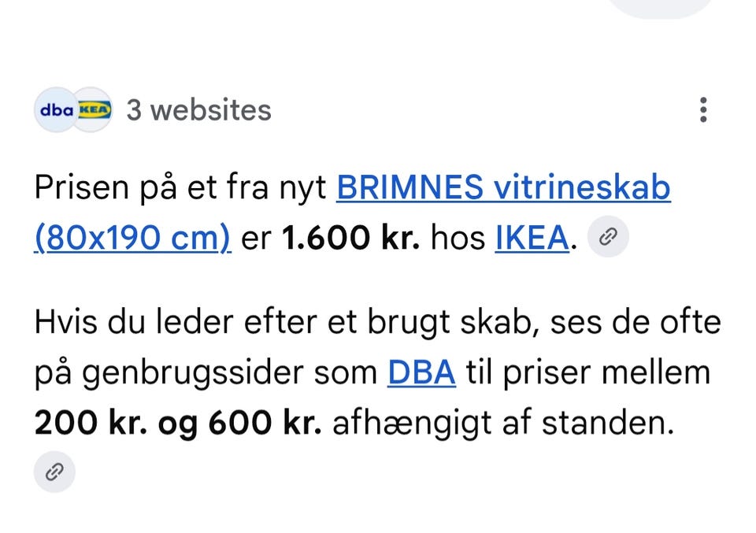The image size is (756, 533).
Task: Click the bold 200 kr. og 600 kr. text
Action: 178,423
